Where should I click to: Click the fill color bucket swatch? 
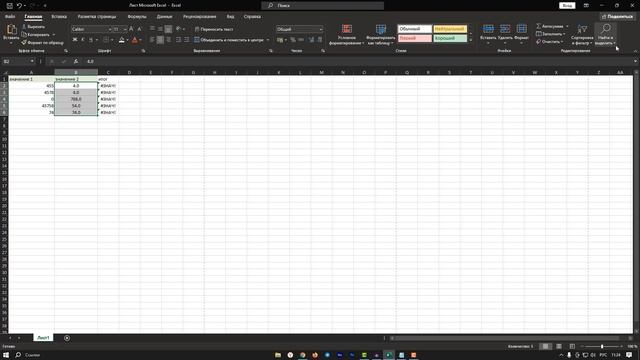point(122,40)
